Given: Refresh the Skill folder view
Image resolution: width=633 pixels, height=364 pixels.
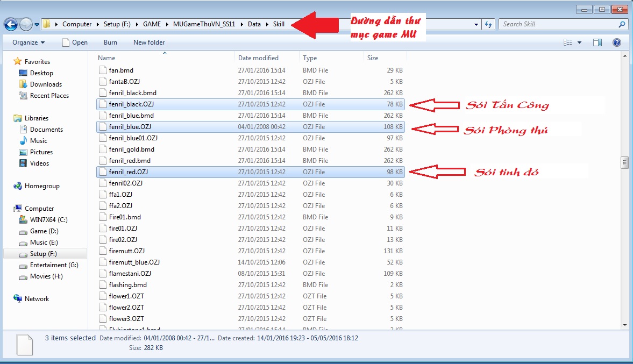Looking at the screenshot, I should click(x=488, y=24).
